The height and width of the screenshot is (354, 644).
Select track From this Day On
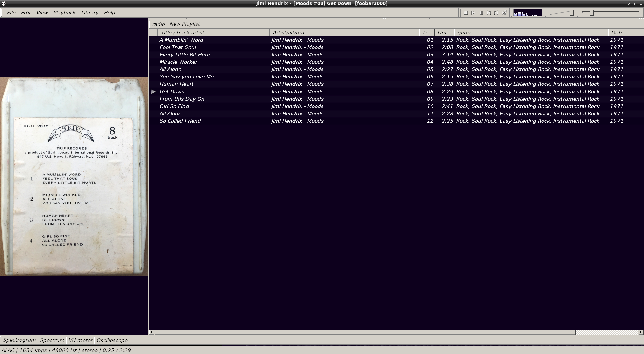pos(396,99)
